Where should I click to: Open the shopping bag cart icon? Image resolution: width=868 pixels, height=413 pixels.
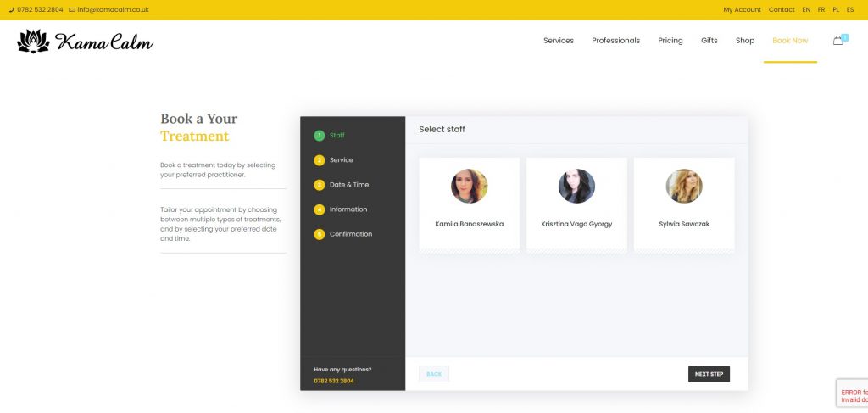click(x=838, y=41)
